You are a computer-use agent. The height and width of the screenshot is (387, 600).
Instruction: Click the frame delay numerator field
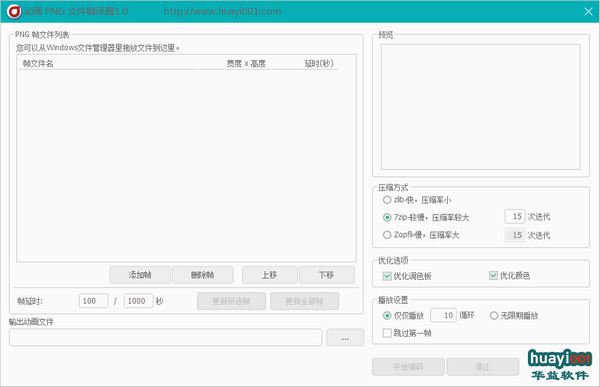tap(93, 301)
